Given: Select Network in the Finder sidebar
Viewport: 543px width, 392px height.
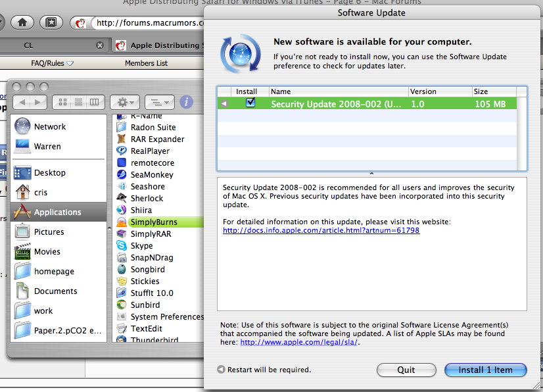Looking at the screenshot, I should coord(58,126).
